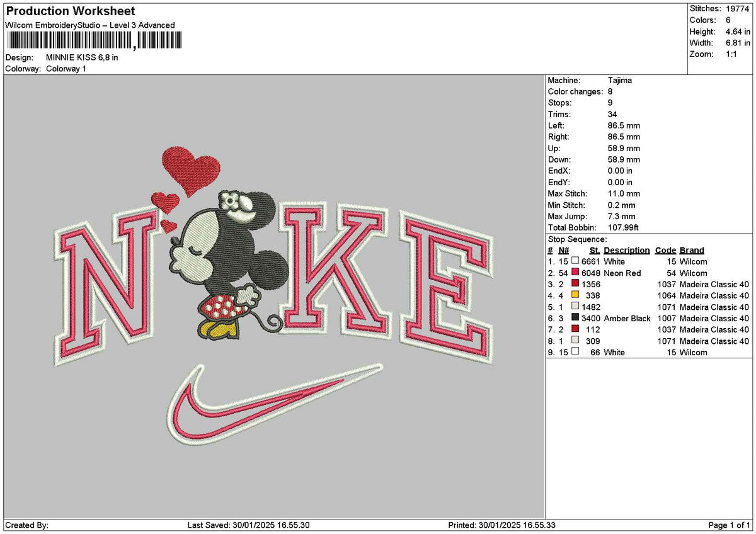756x534 pixels.
Task: Click the Amber Black color swatch
Action: (575, 318)
